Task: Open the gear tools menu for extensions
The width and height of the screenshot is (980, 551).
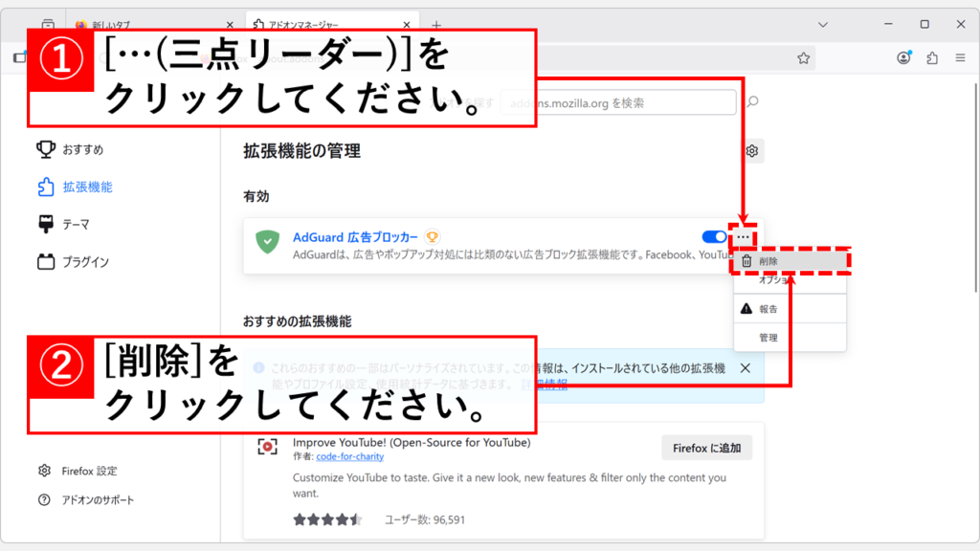Action: pyautogui.click(x=752, y=150)
